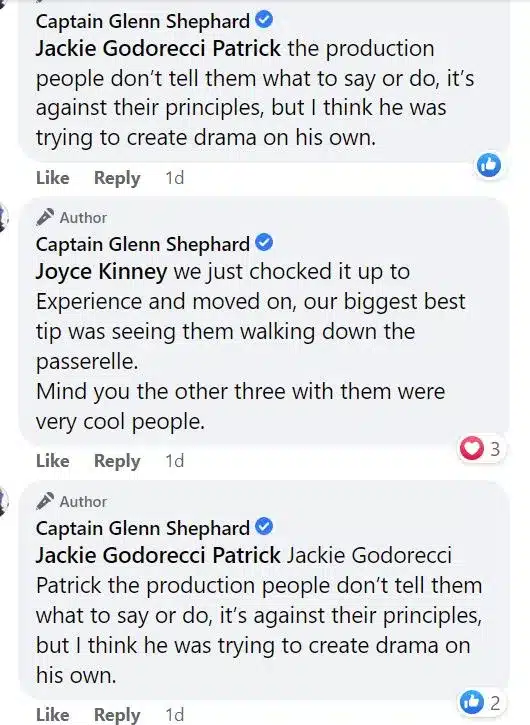Screen dimensions: 530x725
Task: Like the first comment about production people
Action: coord(53,178)
